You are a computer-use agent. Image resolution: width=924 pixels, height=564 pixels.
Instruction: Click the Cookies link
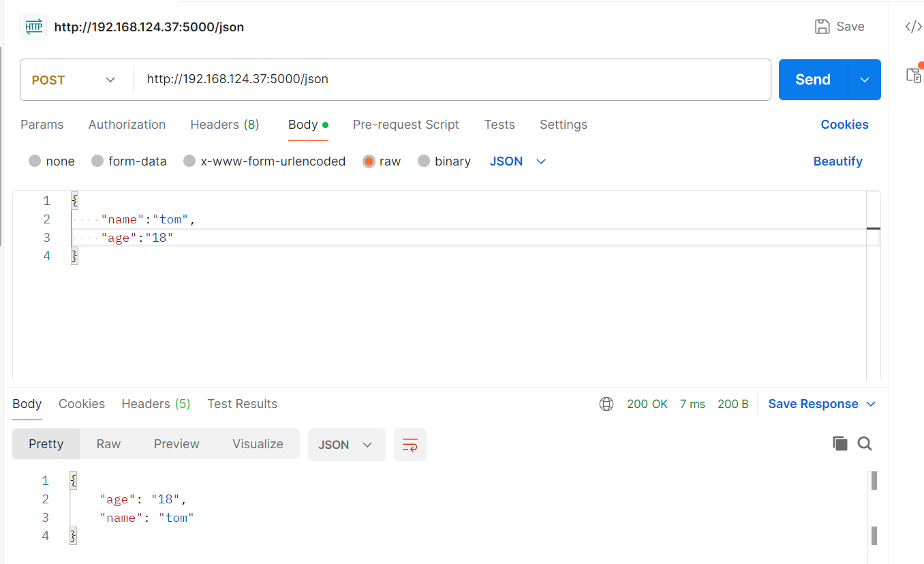(x=844, y=125)
